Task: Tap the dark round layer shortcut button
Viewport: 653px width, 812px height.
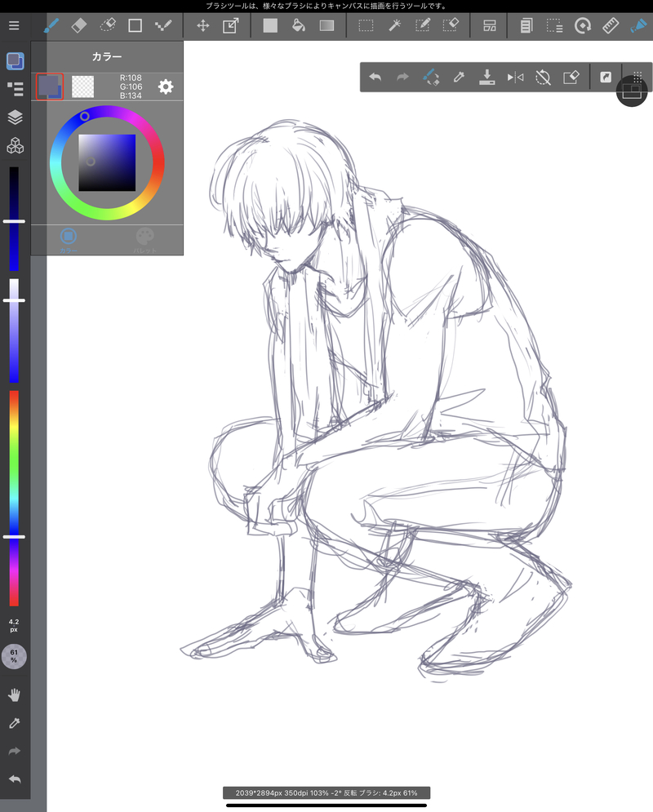Action: 632,91
